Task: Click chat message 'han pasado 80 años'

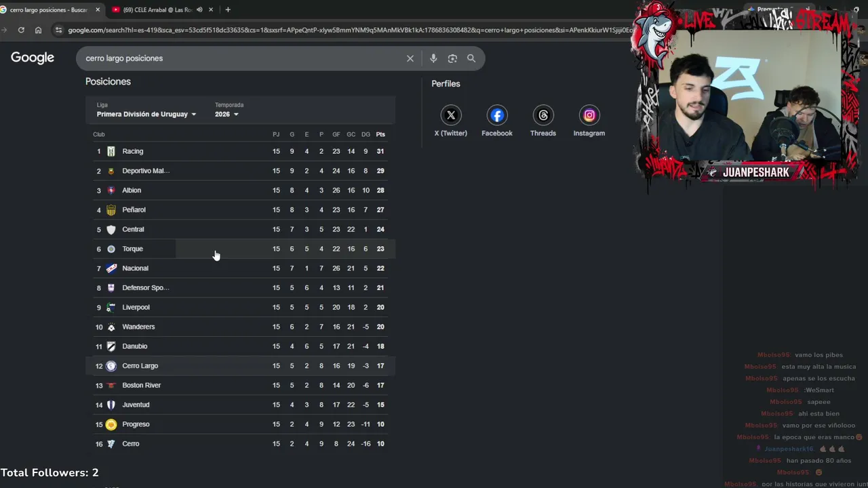Action: 818,461
